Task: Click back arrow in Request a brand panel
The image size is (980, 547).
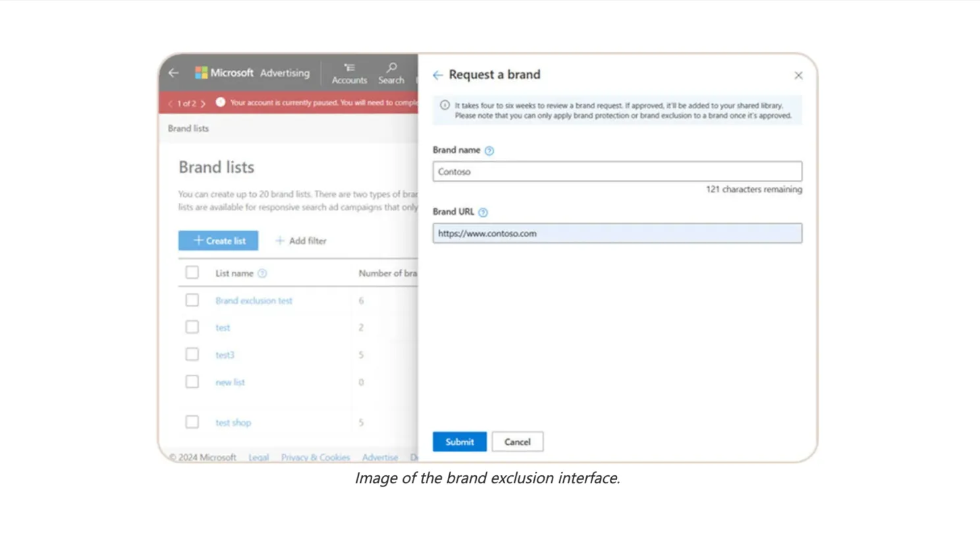Action: 437,75
